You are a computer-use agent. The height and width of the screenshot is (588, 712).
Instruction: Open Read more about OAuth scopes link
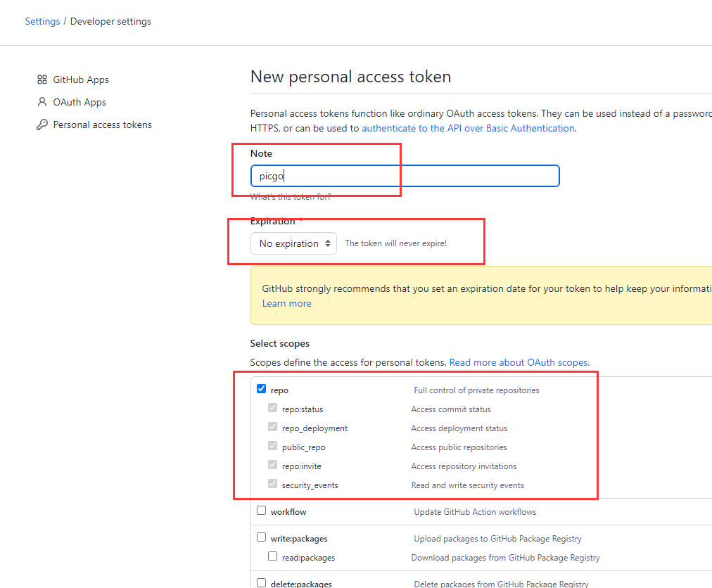click(519, 363)
